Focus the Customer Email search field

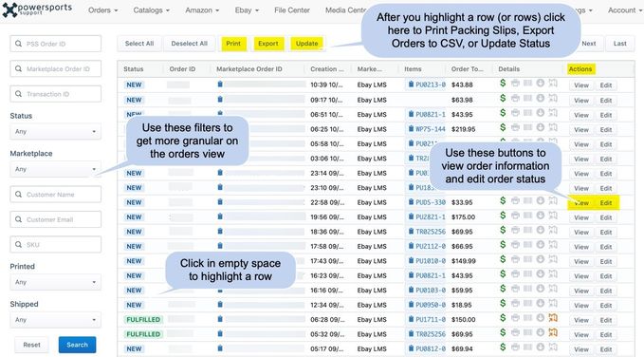(55, 219)
